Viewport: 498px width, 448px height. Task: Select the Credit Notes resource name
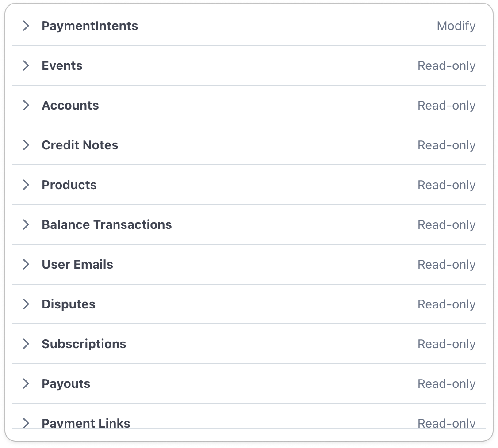pyautogui.click(x=80, y=145)
